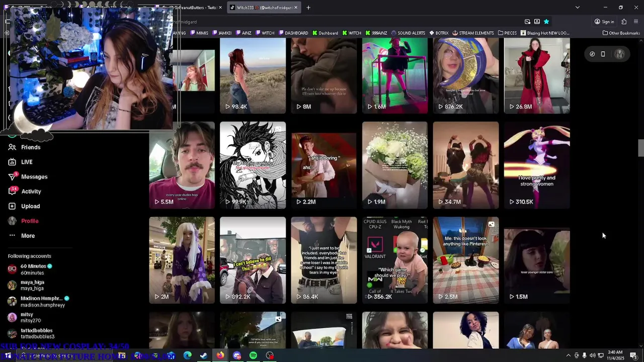644x362 pixels.
Task: Open the profile avatar menu in floating pill
Action: pyautogui.click(x=619, y=54)
